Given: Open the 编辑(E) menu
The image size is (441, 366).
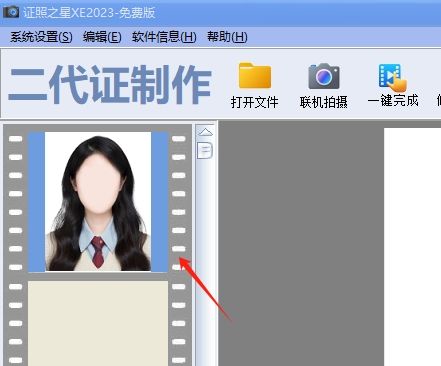Looking at the screenshot, I should pos(102,37).
